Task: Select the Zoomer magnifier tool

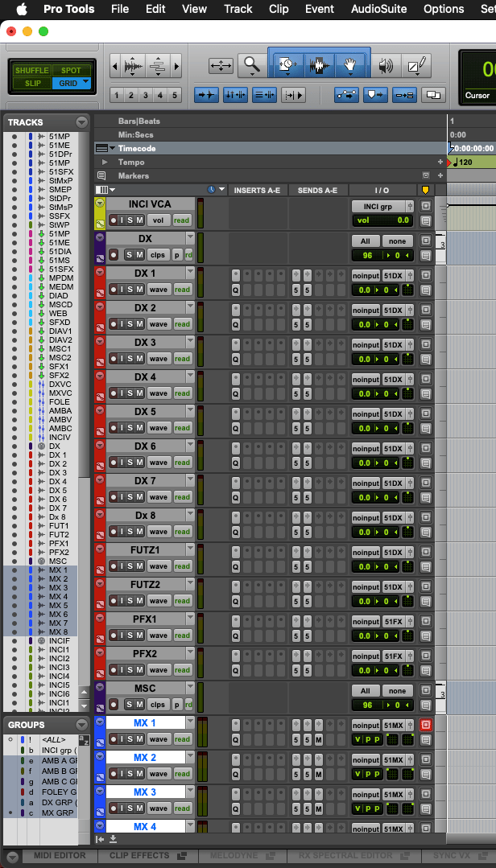Action: [x=252, y=65]
